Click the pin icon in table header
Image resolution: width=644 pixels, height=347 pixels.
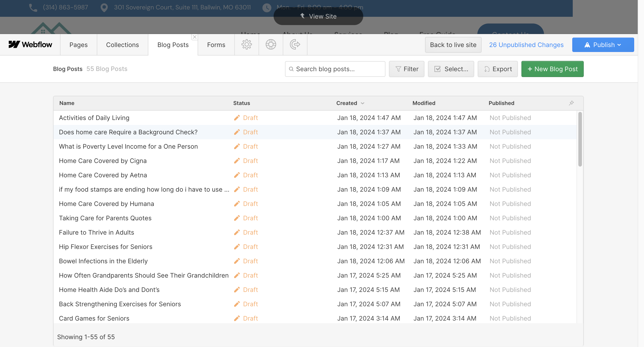[571, 103]
